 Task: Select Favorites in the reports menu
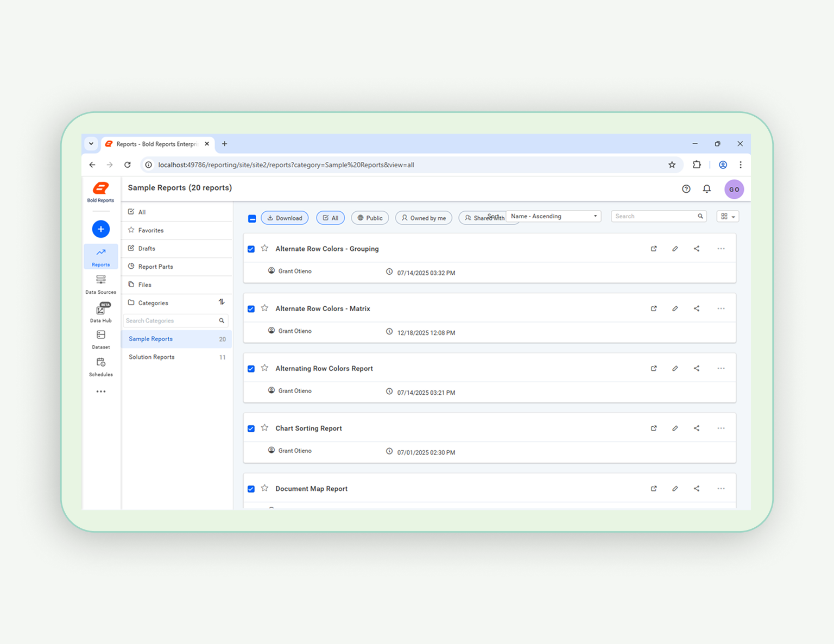(150, 230)
